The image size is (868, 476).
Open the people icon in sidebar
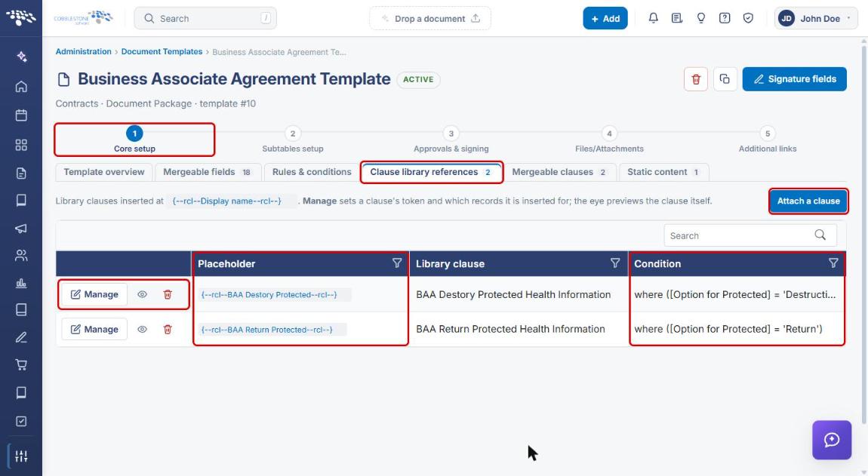coord(21,255)
